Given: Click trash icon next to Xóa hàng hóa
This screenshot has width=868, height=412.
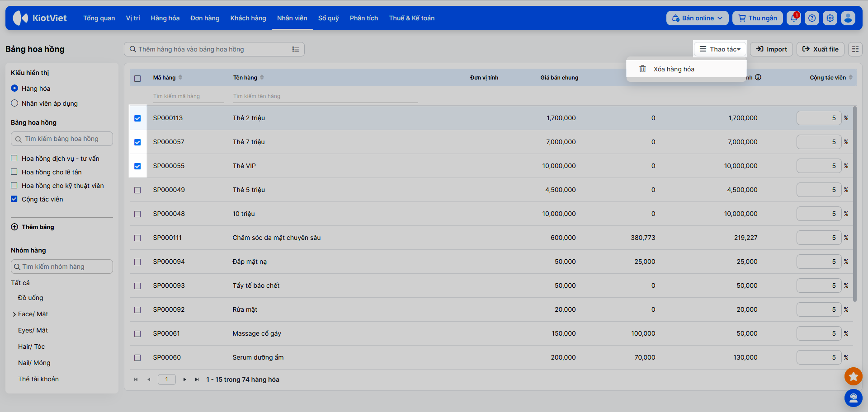Looking at the screenshot, I should point(642,69).
